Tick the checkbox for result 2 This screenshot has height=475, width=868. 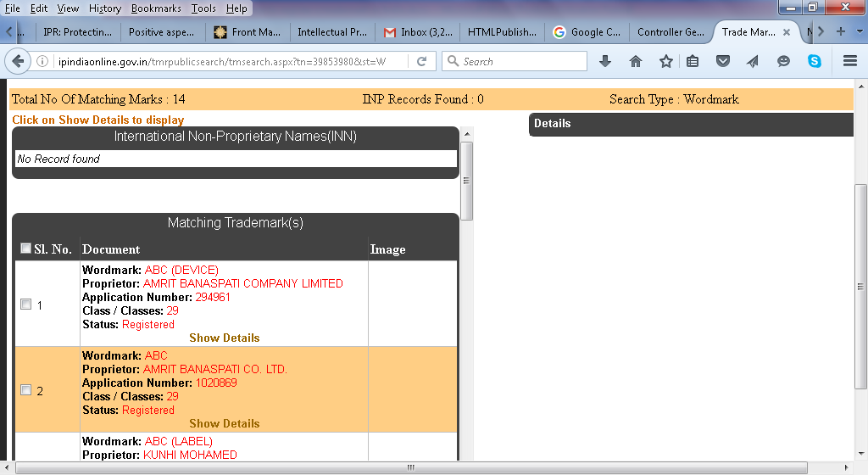tap(25, 390)
